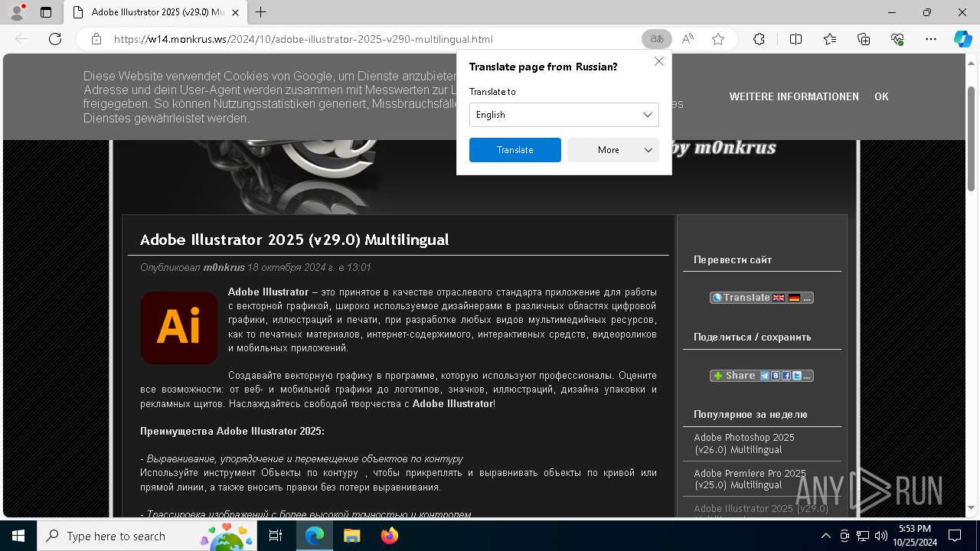This screenshot has height=551, width=980.
Task: Open the Favorites list icon
Action: (x=830, y=39)
